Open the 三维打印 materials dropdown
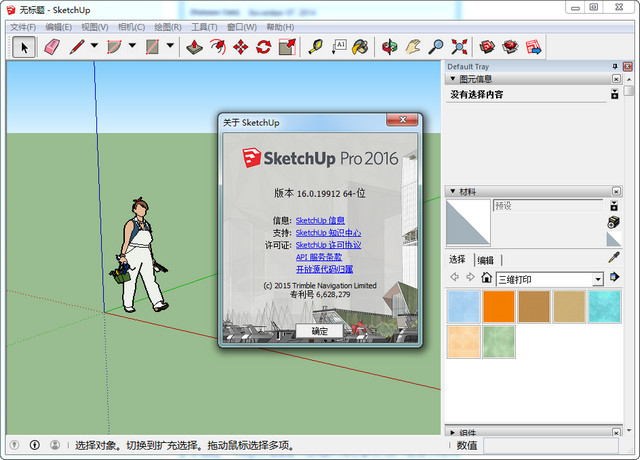640x460 pixels. point(597,279)
